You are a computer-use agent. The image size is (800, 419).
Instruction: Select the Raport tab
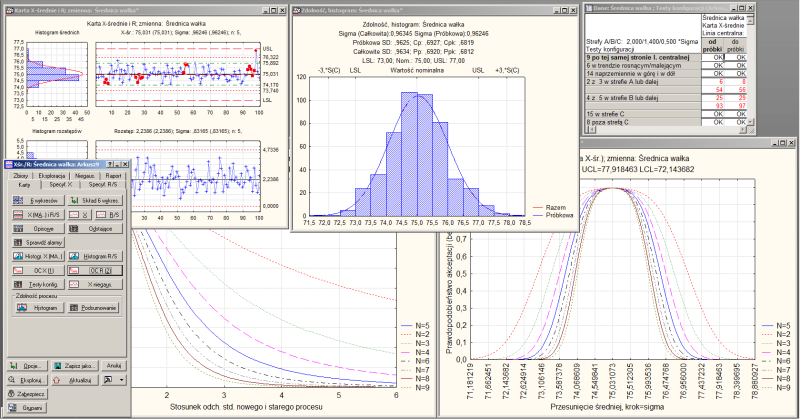pyautogui.click(x=114, y=175)
